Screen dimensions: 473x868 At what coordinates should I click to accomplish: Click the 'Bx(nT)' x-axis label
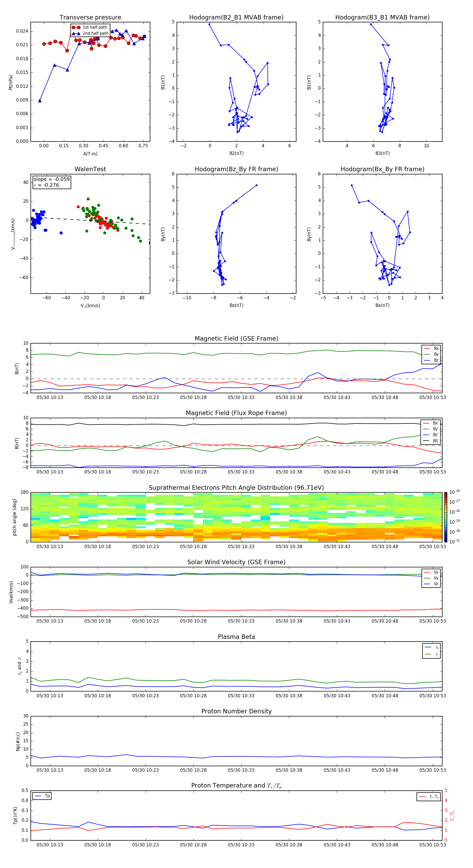382,305
